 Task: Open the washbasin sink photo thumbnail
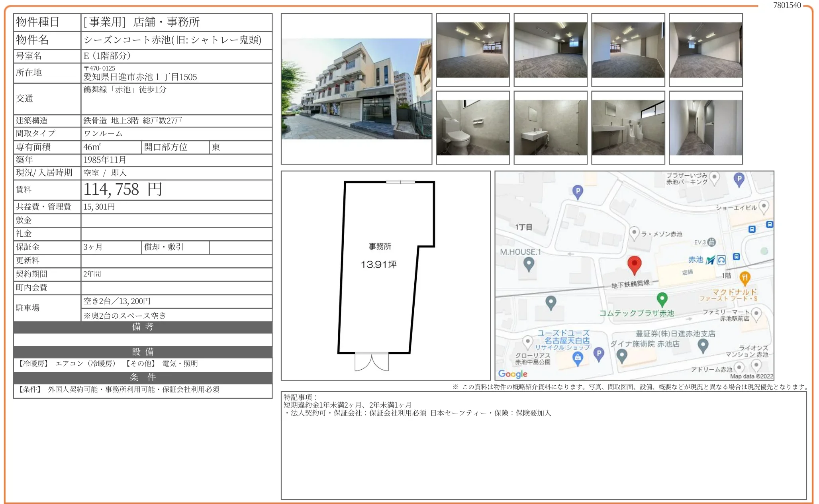click(x=550, y=127)
